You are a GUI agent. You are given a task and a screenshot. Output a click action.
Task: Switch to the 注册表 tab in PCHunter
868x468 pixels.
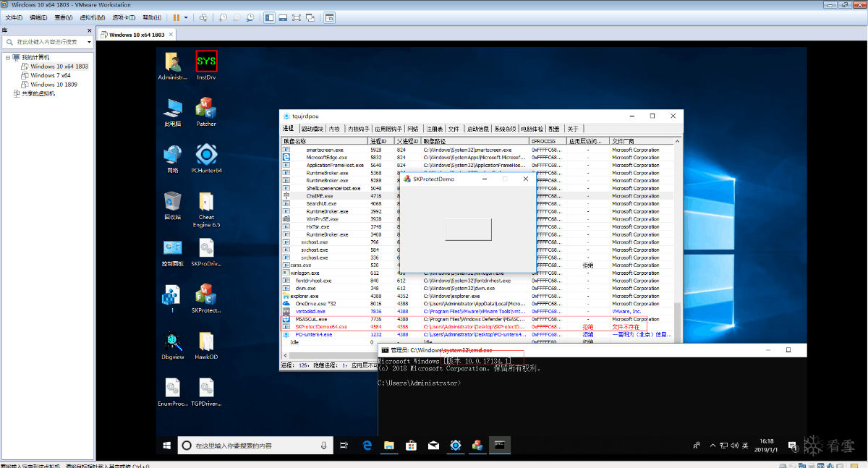pyautogui.click(x=434, y=129)
